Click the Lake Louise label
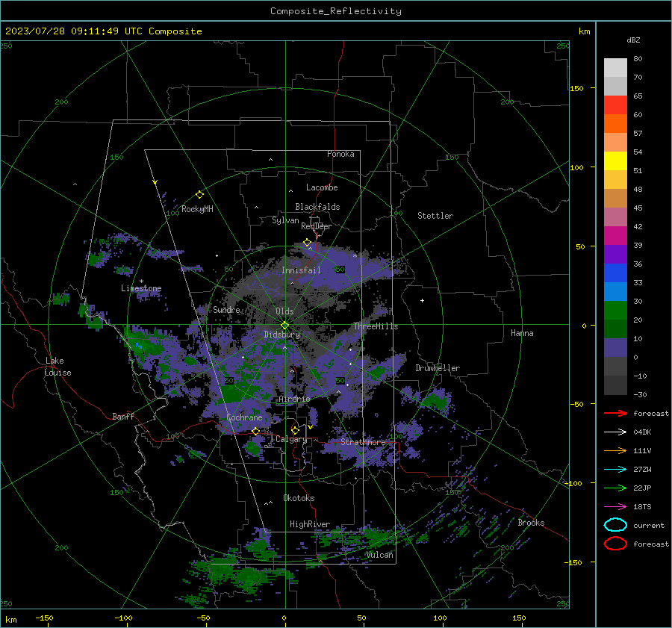The width and height of the screenshot is (672, 628). tap(57, 367)
